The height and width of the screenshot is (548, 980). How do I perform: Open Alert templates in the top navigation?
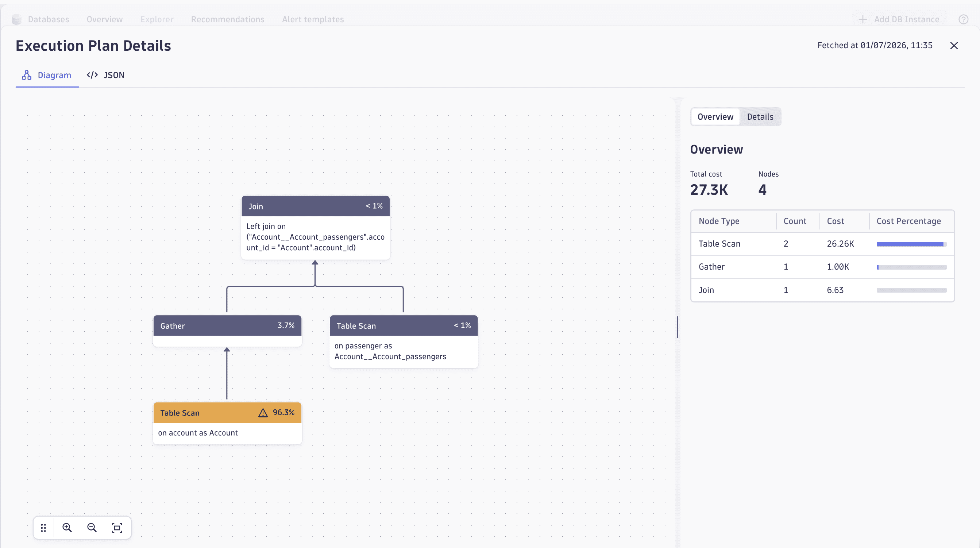point(313,19)
